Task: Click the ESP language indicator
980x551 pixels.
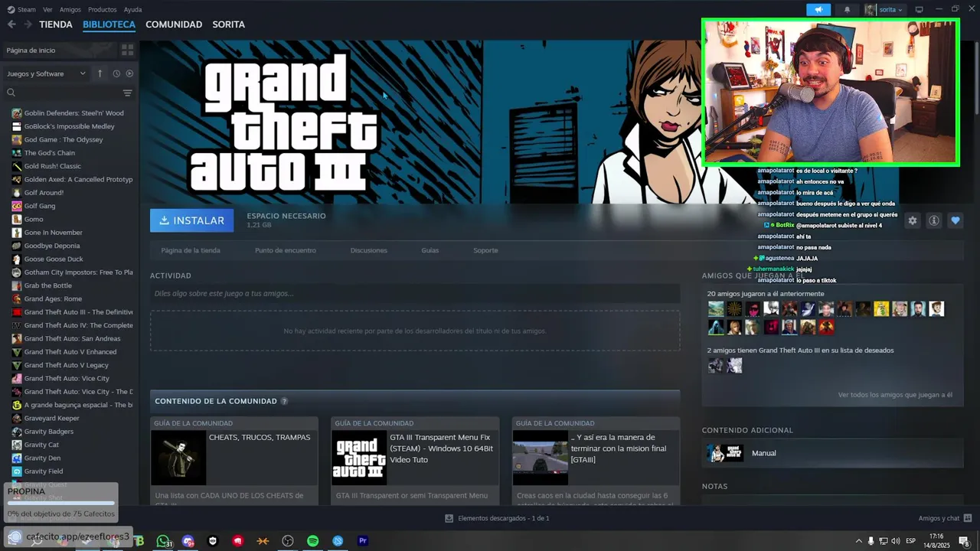Action: pyautogui.click(x=911, y=541)
